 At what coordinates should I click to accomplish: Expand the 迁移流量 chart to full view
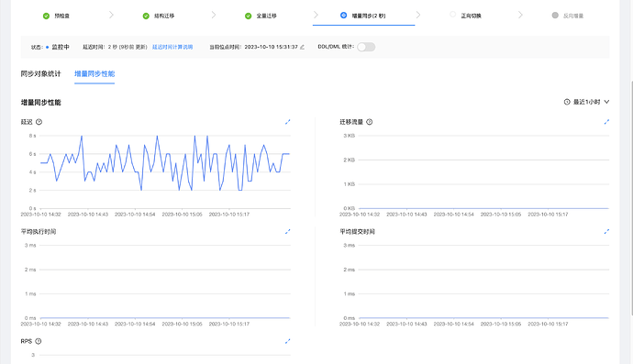pyautogui.click(x=606, y=122)
